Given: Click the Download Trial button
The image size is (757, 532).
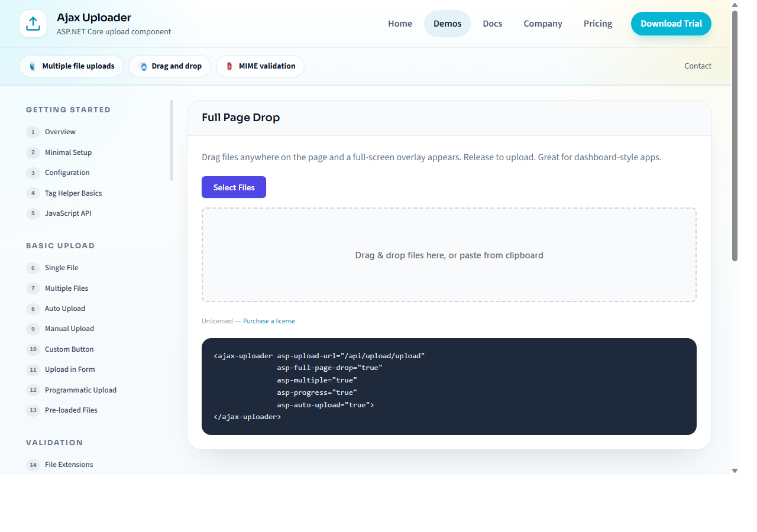Looking at the screenshot, I should point(671,24).
